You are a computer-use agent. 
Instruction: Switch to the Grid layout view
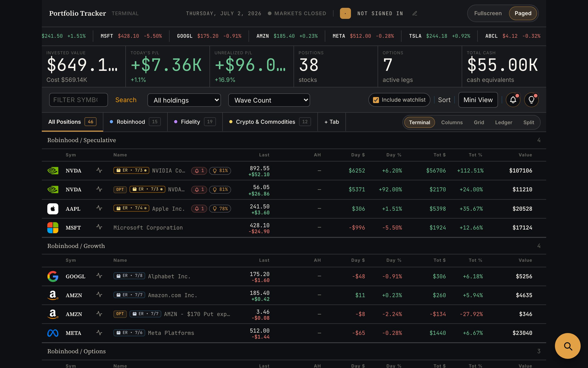pos(479,122)
